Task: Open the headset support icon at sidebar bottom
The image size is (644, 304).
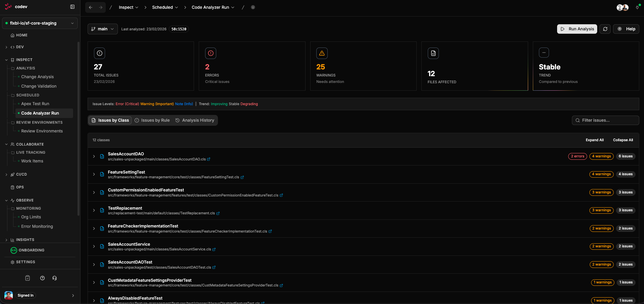Action: click(x=55, y=278)
